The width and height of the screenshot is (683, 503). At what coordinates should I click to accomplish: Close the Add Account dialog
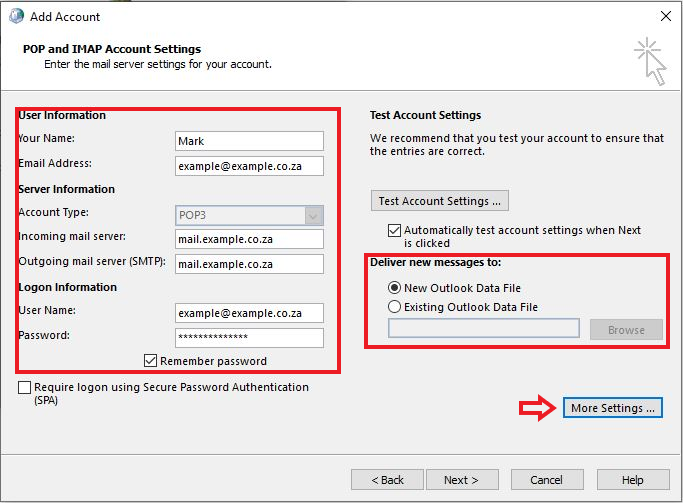(666, 16)
